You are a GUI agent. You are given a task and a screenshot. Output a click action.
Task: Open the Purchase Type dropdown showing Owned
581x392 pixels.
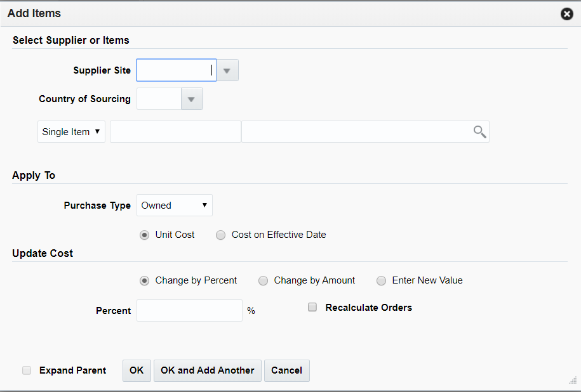coord(174,205)
